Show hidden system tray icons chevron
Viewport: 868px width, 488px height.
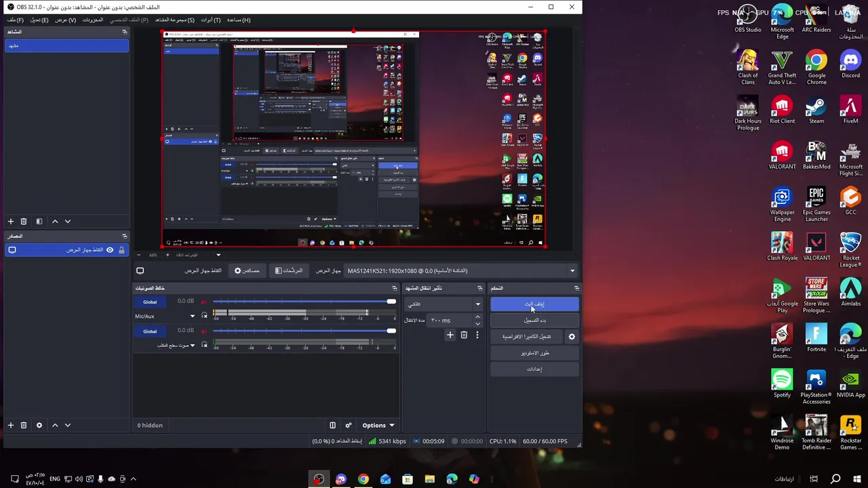(x=134, y=479)
